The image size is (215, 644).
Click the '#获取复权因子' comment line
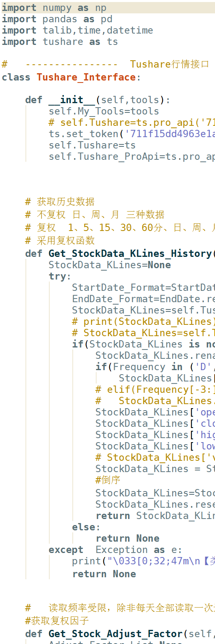[x=57, y=621]
